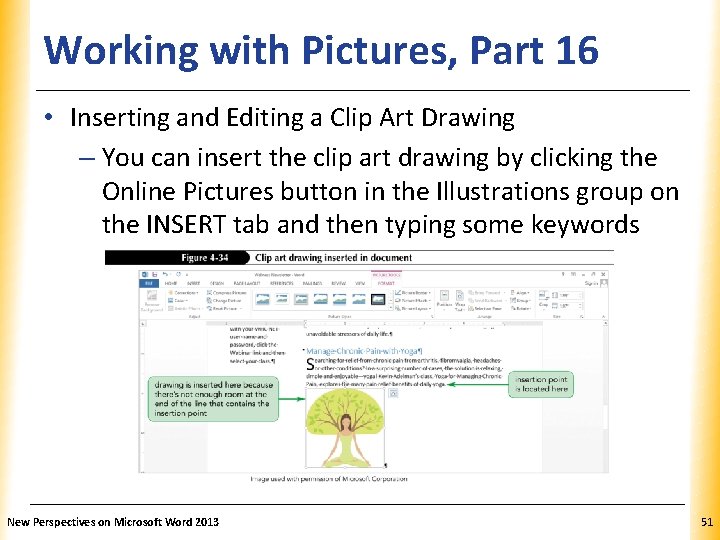Open the Group dropdown
The image size is (720, 540).
[519, 300]
